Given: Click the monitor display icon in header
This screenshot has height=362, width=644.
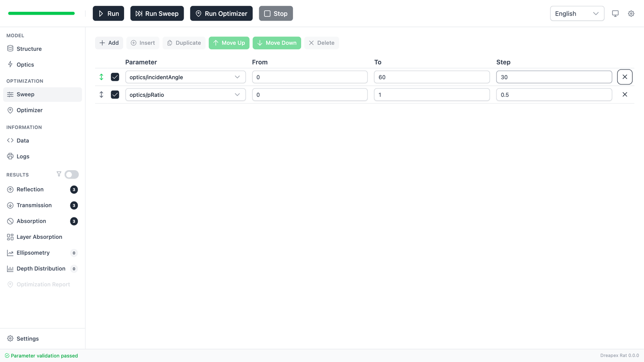Looking at the screenshot, I should coord(615,13).
